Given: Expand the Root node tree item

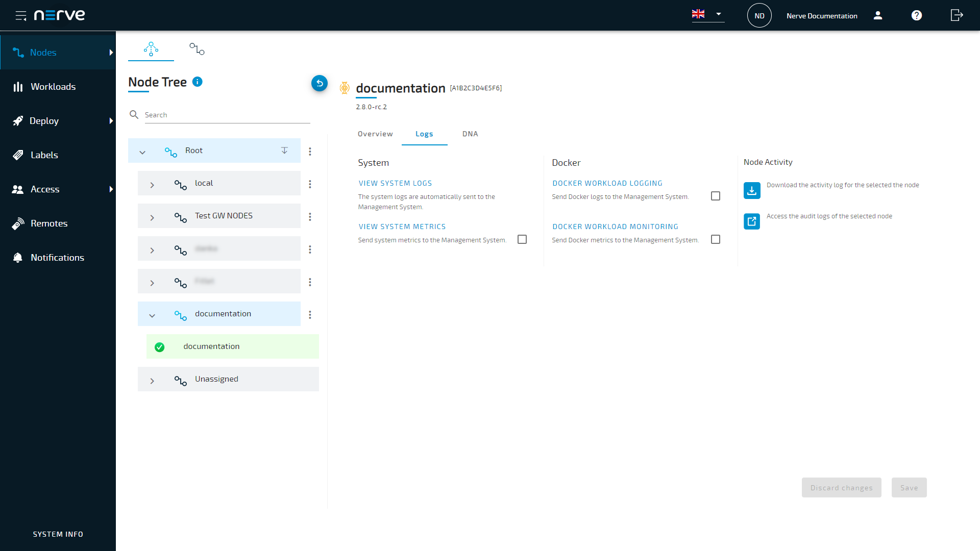Looking at the screenshot, I should tap(142, 151).
